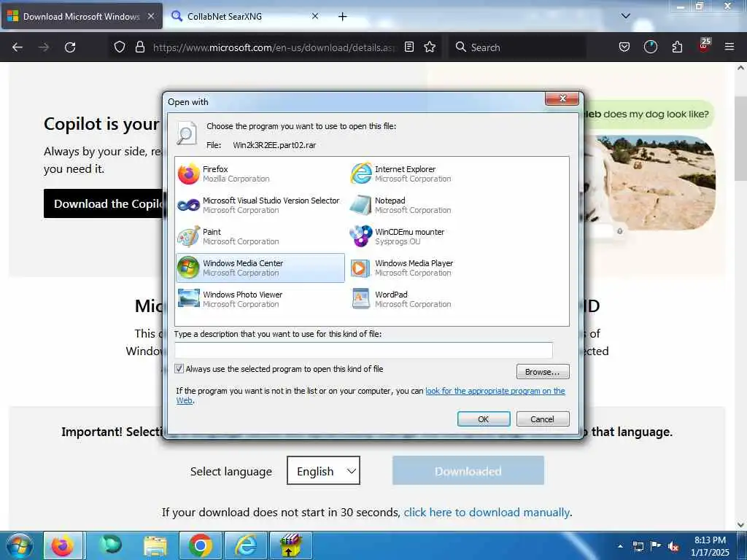Open Windows Explorer from the taskbar
This screenshot has width=747, height=560.
155,545
